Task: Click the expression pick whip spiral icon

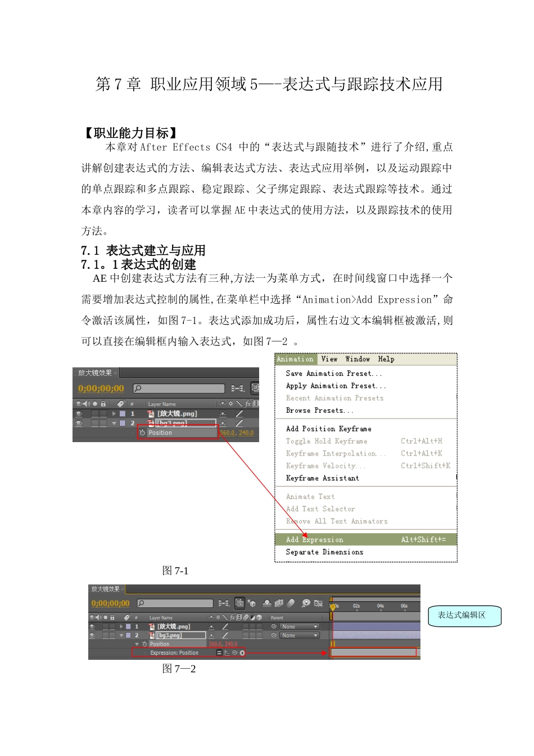Action: pyautogui.click(x=235, y=653)
